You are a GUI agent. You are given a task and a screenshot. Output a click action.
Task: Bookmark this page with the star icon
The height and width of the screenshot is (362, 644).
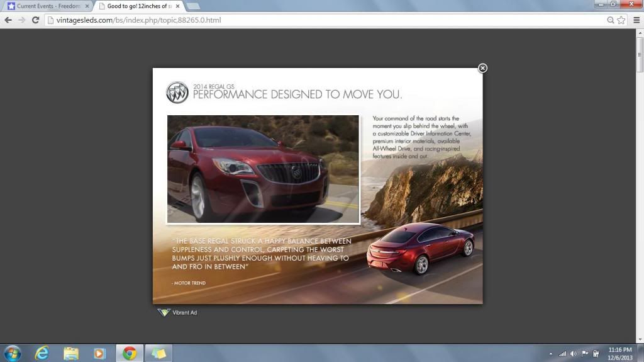click(621, 20)
